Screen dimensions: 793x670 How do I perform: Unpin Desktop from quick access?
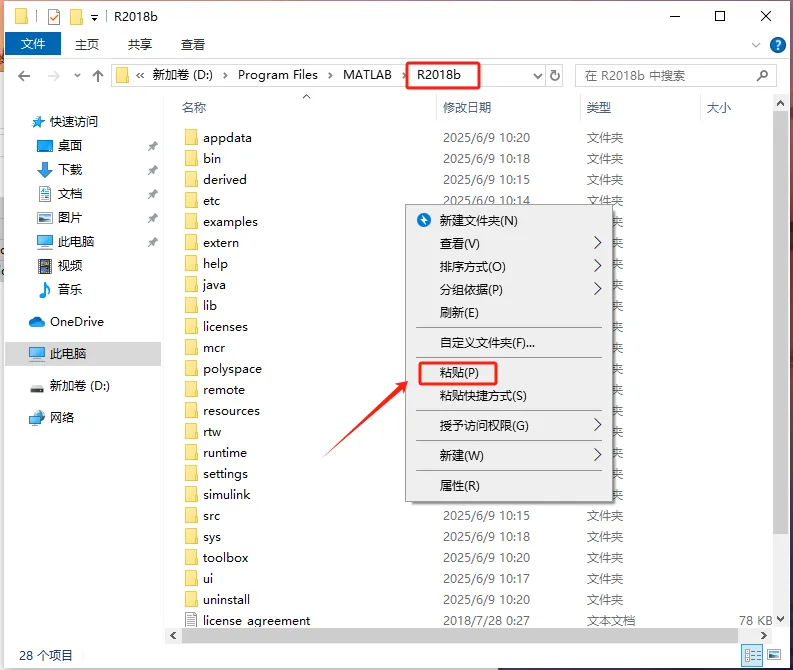[x=152, y=146]
